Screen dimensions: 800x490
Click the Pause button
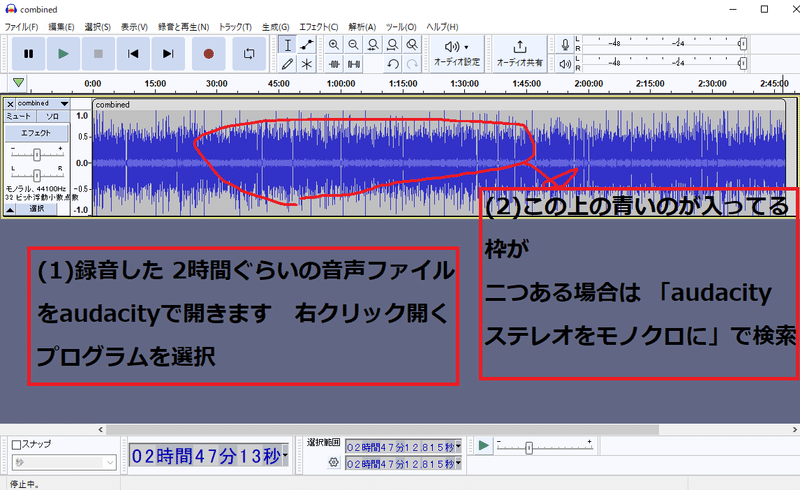[29, 54]
